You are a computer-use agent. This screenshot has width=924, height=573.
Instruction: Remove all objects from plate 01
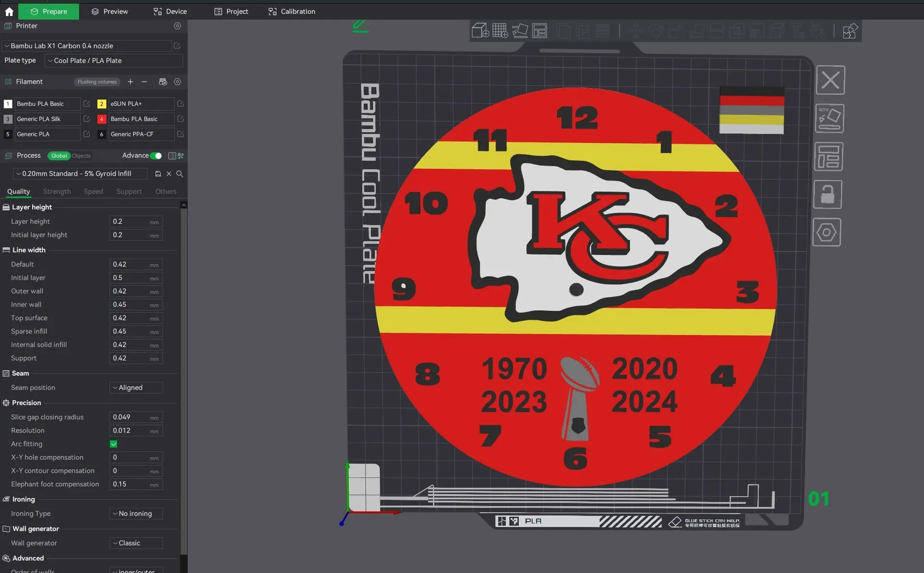coord(831,80)
